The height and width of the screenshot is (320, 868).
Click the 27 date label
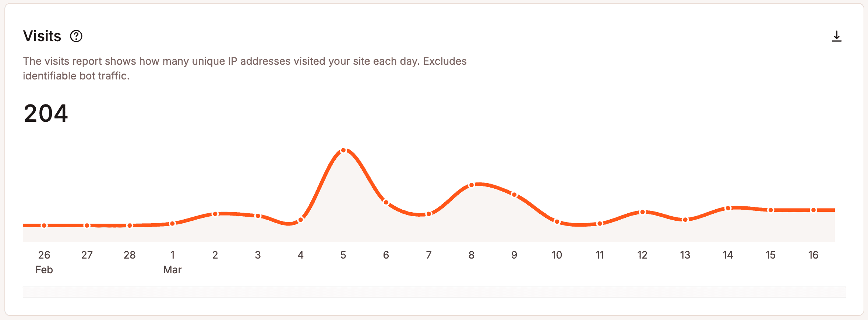(x=87, y=255)
